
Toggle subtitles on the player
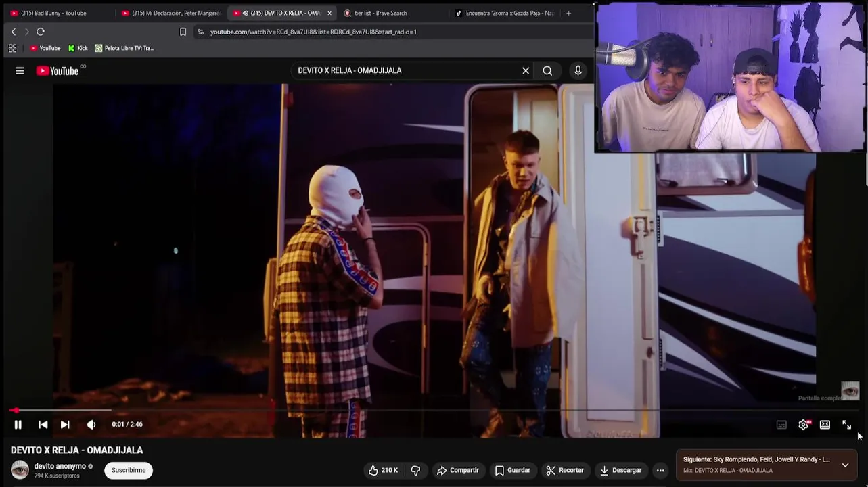(781, 425)
